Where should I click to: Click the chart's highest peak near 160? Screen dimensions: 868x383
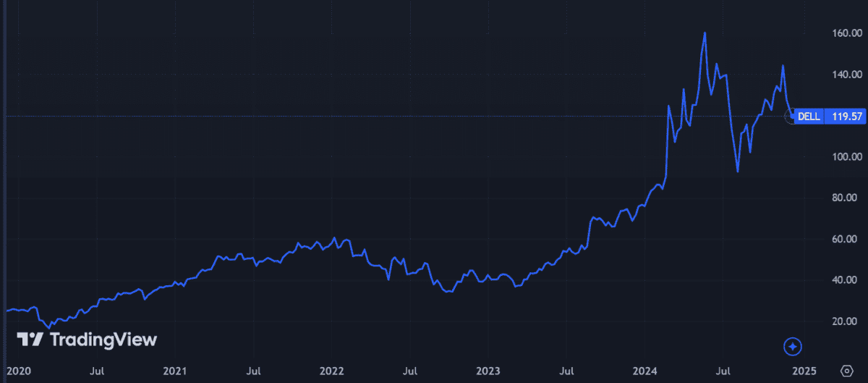[705, 33]
